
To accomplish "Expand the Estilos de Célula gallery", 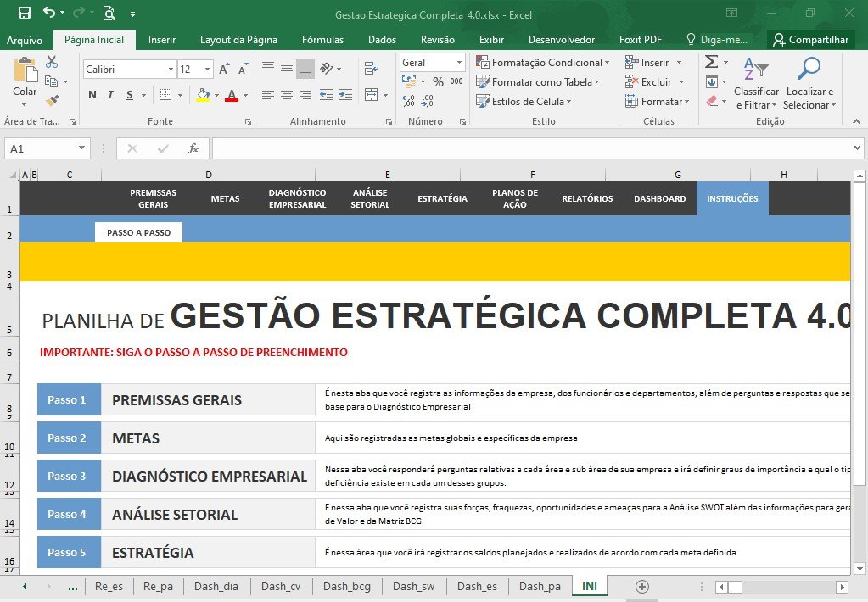I will (x=524, y=101).
